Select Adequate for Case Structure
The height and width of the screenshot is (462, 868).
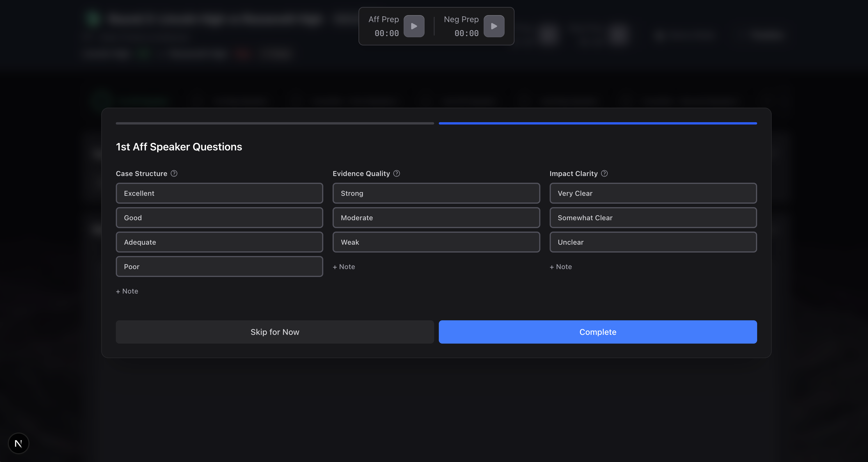click(x=219, y=242)
